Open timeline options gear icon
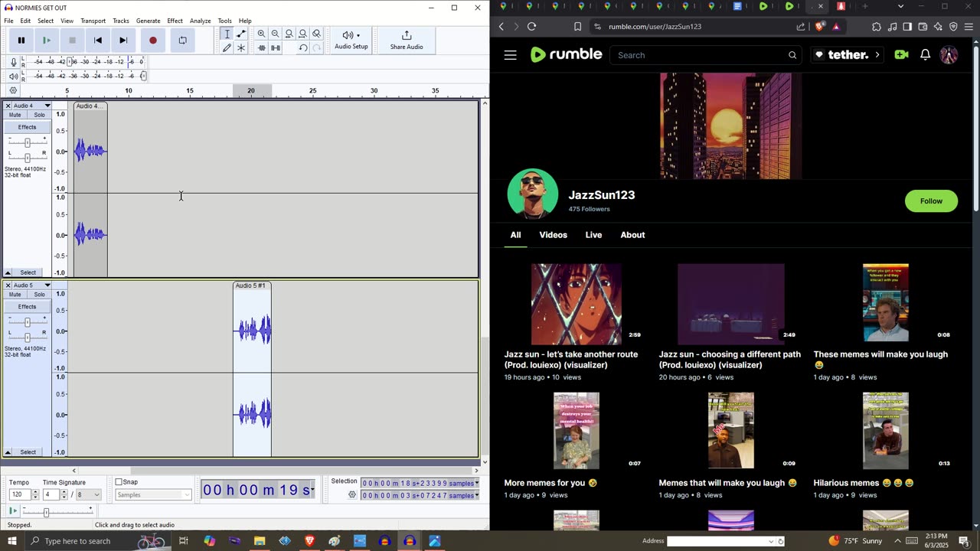Screen dimensions: 980x551 13,90
